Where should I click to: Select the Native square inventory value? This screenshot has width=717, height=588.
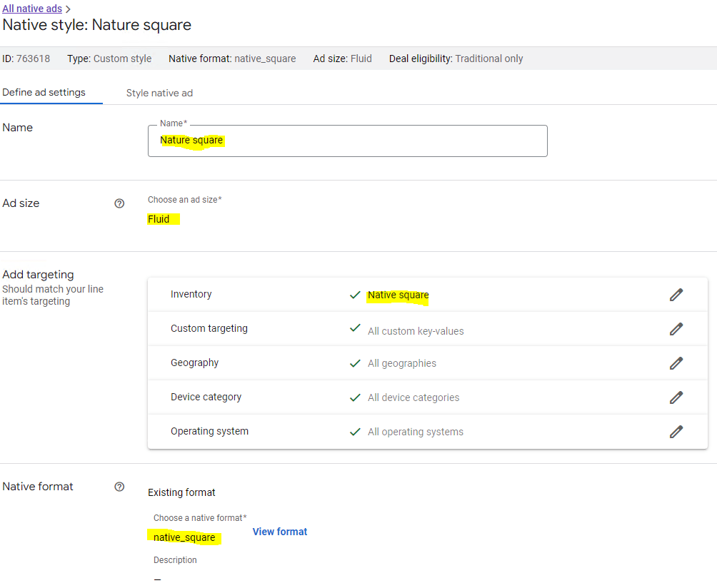(398, 295)
